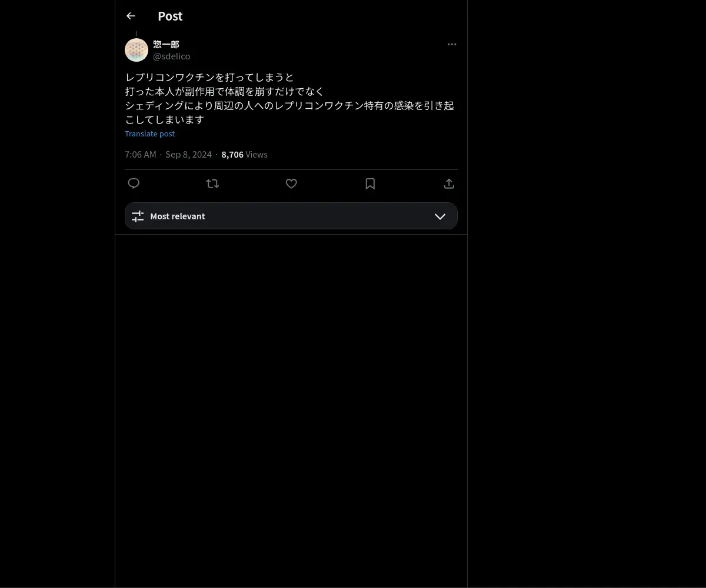706x588 pixels.
Task: Click the Sep 8, 2024 date
Action: (188, 155)
